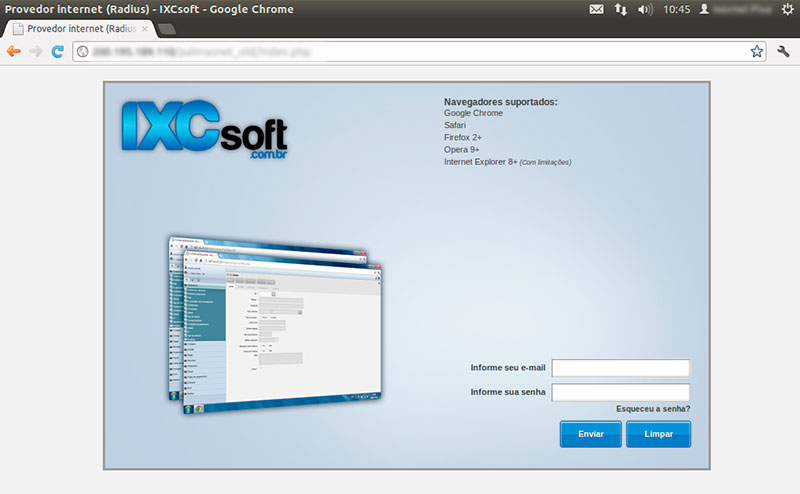Click the Informe sua senha field
The image size is (800, 494).
click(x=621, y=392)
